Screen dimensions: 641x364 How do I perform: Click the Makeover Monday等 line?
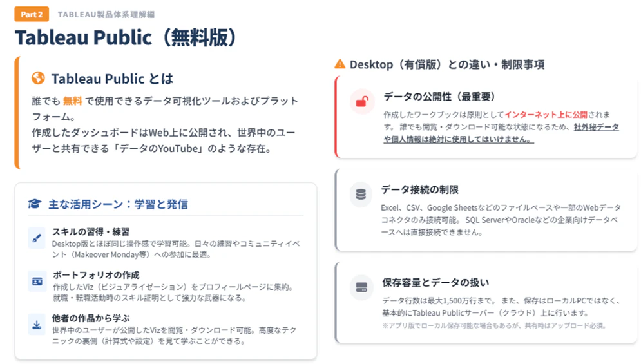click(131, 254)
